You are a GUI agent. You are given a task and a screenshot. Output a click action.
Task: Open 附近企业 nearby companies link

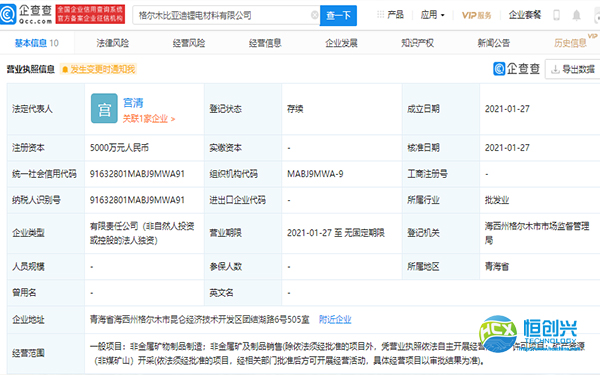[x=335, y=320]
